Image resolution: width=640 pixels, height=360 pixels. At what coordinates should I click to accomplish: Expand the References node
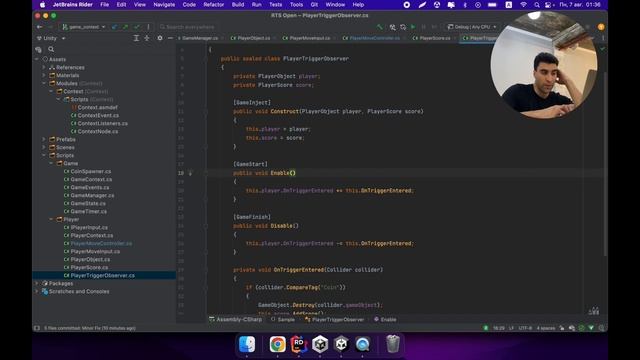[44, 67]
